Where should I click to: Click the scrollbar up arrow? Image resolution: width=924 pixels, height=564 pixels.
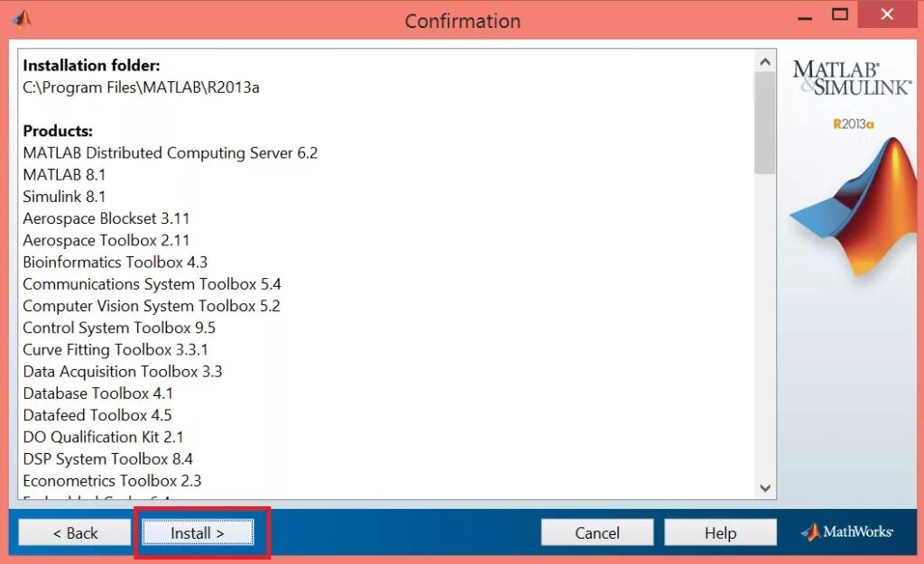pos(765,61)
